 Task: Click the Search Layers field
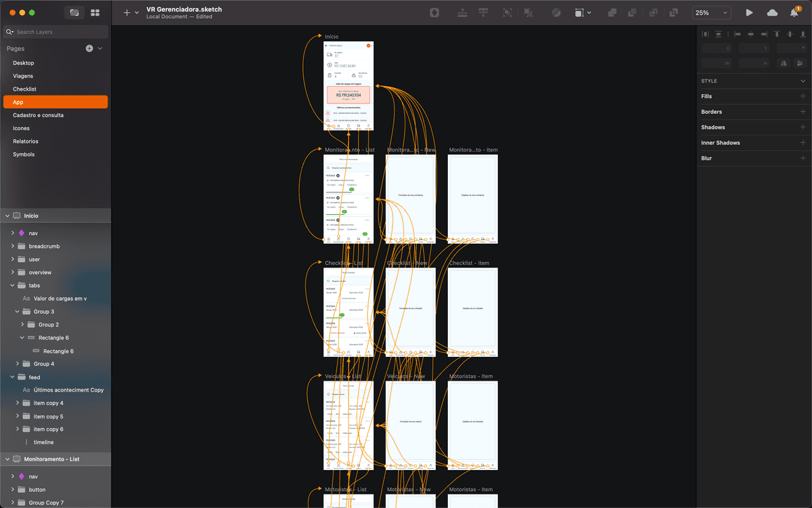[x=60, y=32]
